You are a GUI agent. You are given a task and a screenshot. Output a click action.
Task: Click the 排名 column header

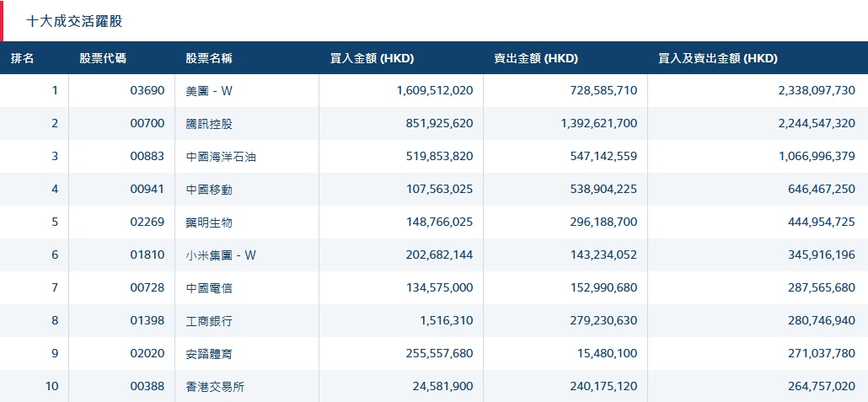point(23,59)
